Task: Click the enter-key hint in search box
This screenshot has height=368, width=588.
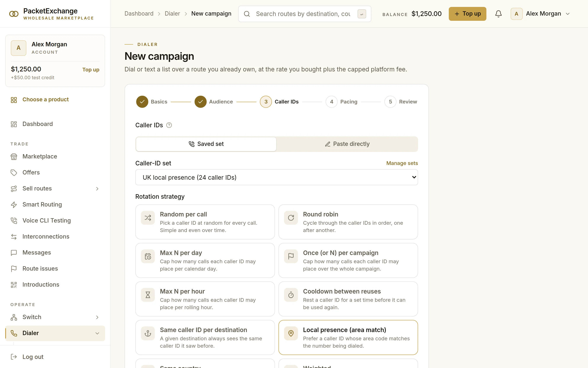Action: click(x=361, y=14)
